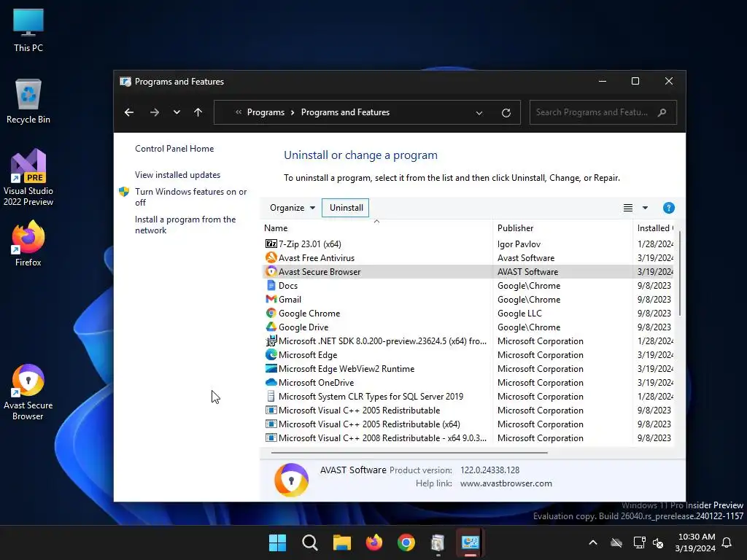Select Microsoft System CLR Types for SQL Server 2019
Image resolution: width=747 pixels, height=560 pixels.
pyautogui.click(x=469, y=396)
